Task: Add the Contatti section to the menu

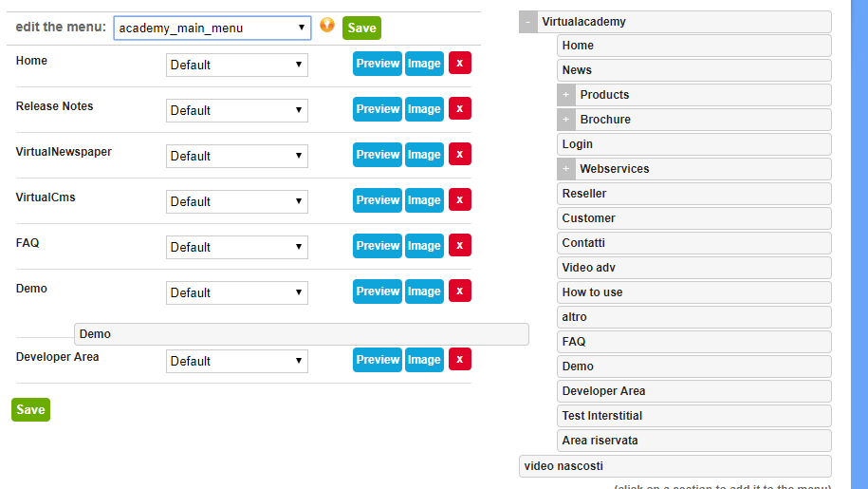Action: pyautogui.click(x=693, y=243)
